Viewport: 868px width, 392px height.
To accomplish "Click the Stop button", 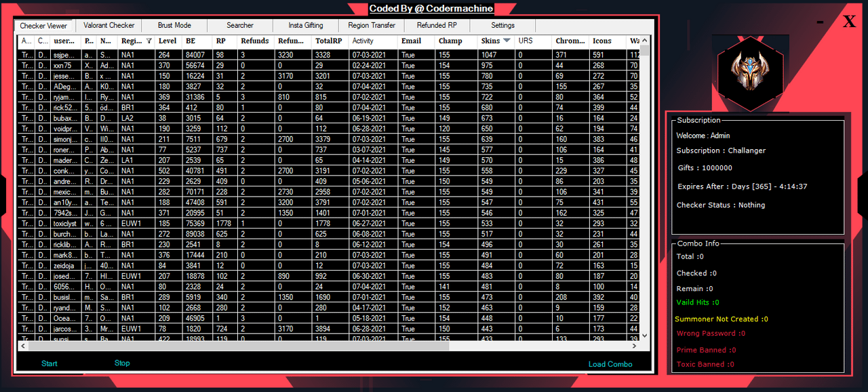I will 122,363.
